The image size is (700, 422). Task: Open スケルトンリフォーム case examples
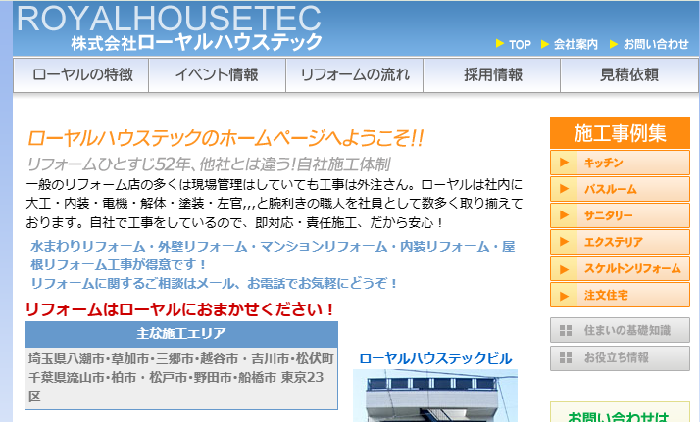[x=620, y=268]
